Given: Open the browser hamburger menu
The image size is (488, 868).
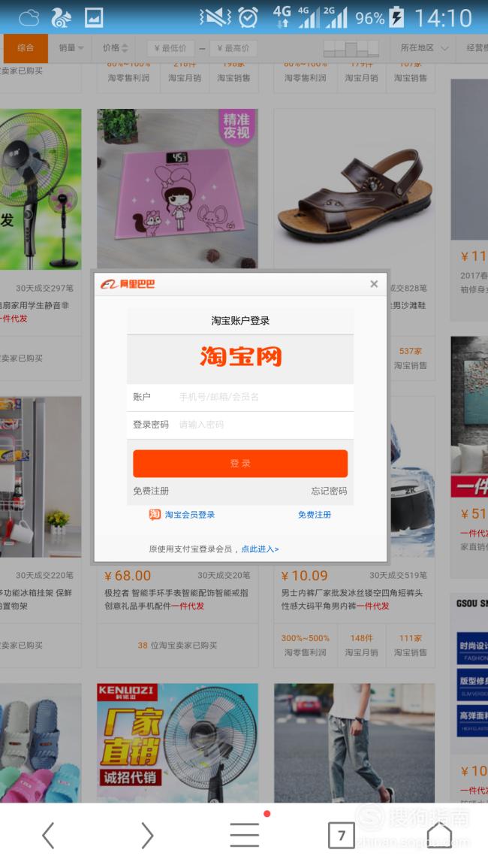Looking at the screenshot, I should point(245,835).
